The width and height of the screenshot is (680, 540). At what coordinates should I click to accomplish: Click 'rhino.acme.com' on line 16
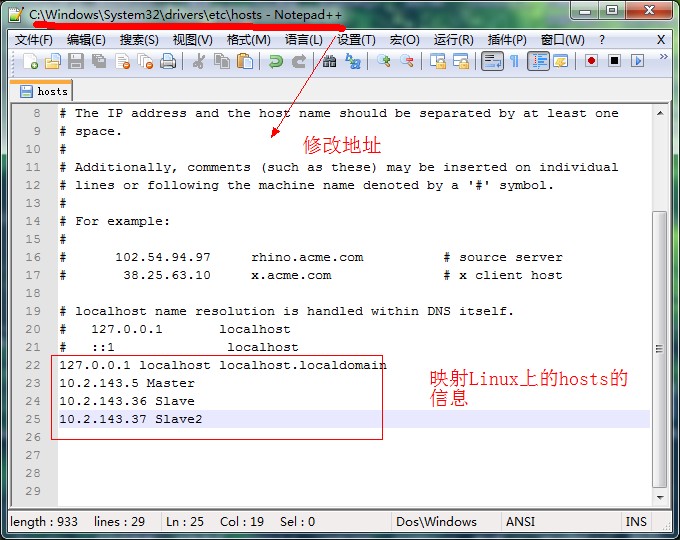(307, 257)
